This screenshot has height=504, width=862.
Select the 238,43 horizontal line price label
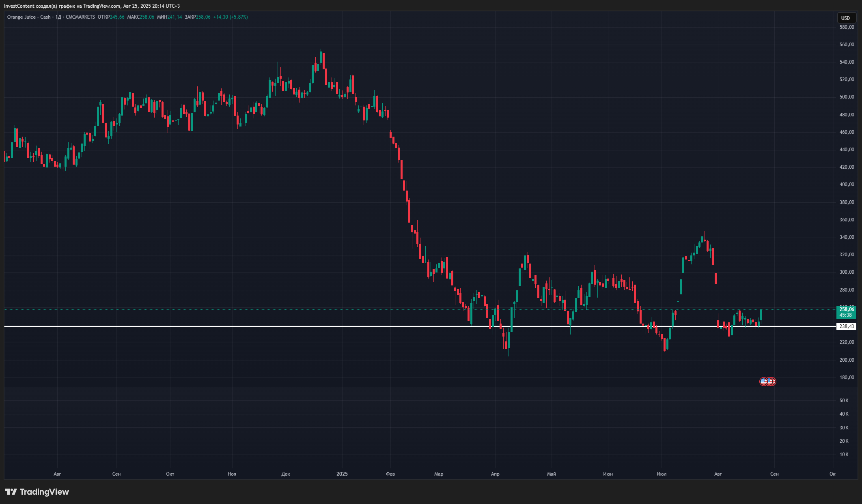click(x=847, y=326)
